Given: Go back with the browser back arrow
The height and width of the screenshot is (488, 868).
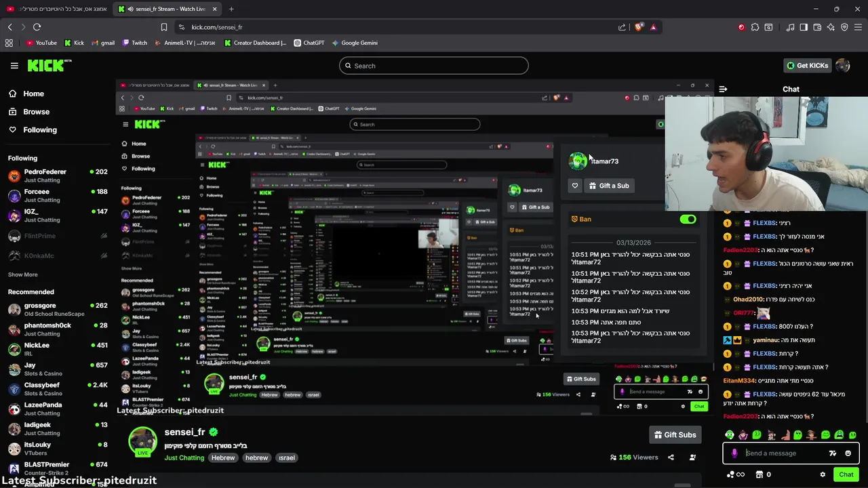Looking at the screenshot, I should pyautogui.click(x=9, y=27).
